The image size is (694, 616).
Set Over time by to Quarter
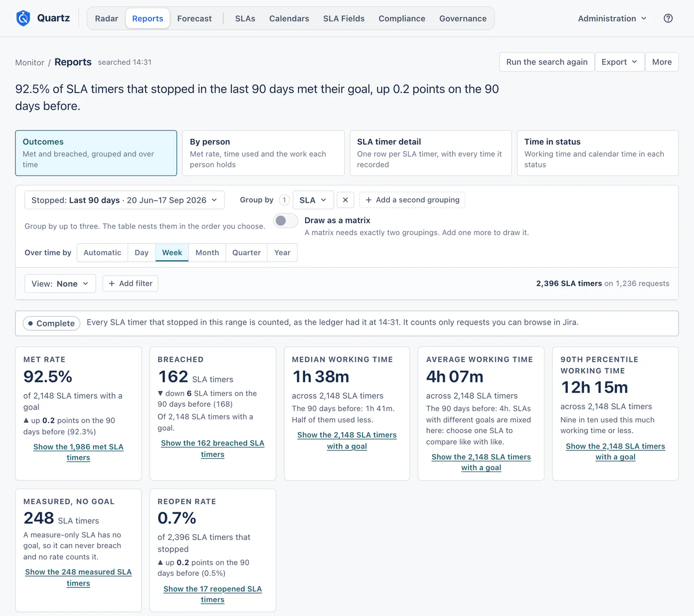(x=247, y=252)
